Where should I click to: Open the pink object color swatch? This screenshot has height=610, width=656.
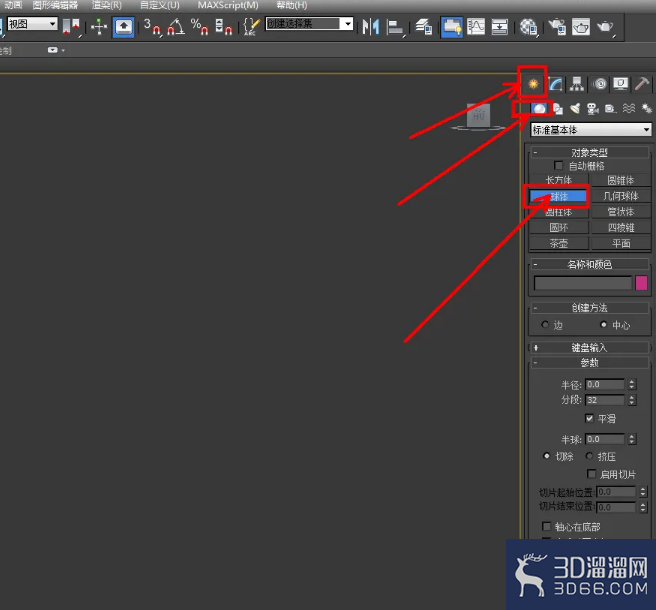point(641,283)
